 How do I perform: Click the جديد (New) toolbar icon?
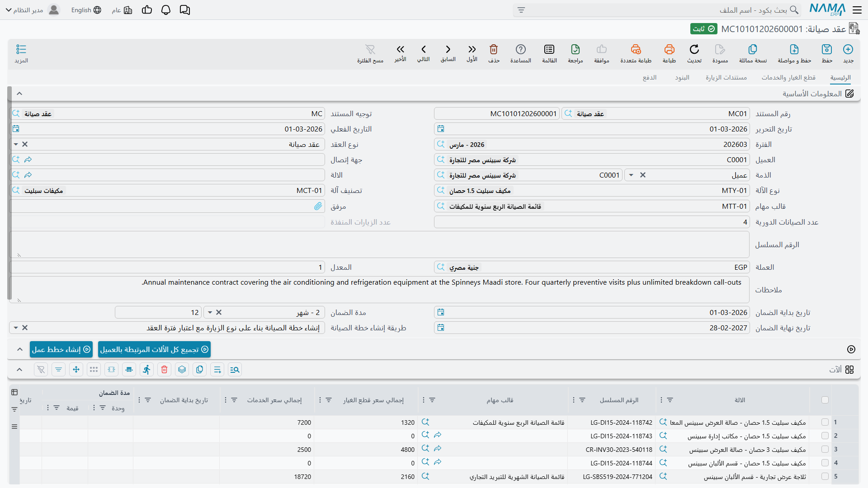[x=848, y=49]
